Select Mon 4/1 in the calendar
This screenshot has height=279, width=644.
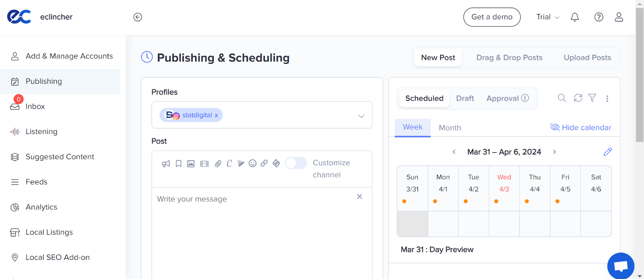(x=443, y=188)
